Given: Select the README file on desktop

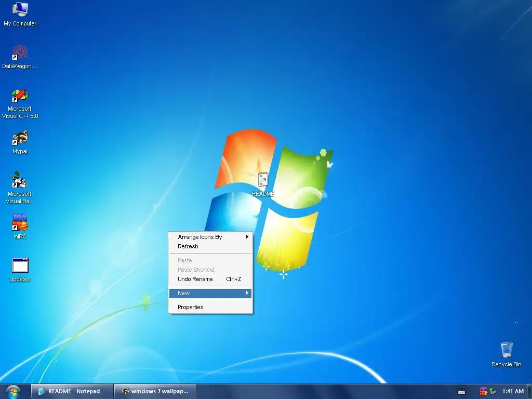Looking at the screenshot, I should (x=263, y=184).
